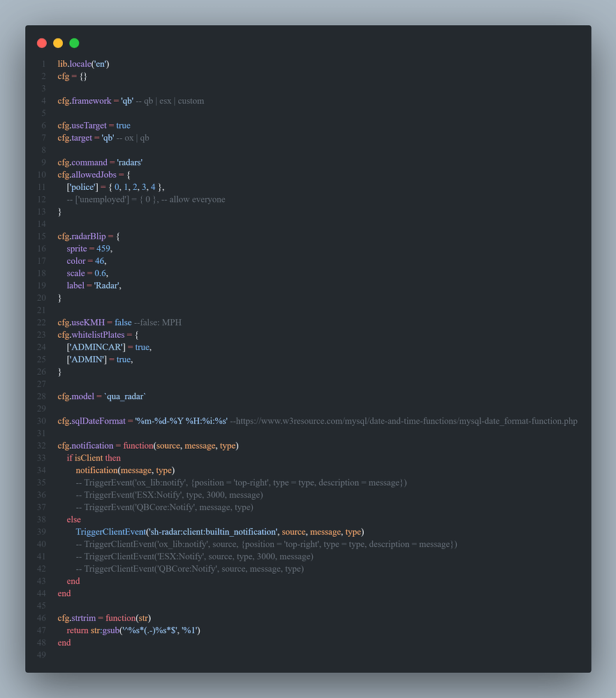Click the cfg.notification function definition
The height and width of the screenshot is (698, 616).
point(85,445)
